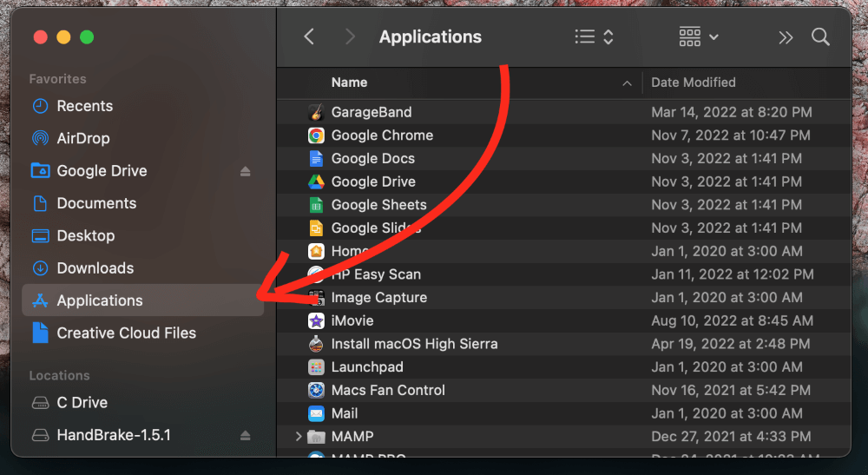Viewport: 868px width, 475px height.
Task: Sort by Date Modified column header
Action: [693, 82]
